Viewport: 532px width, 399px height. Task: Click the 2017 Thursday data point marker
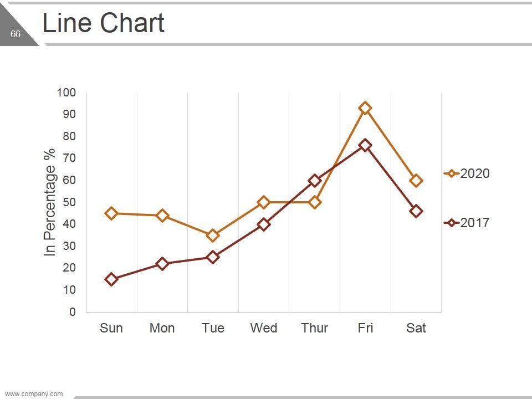315,180
